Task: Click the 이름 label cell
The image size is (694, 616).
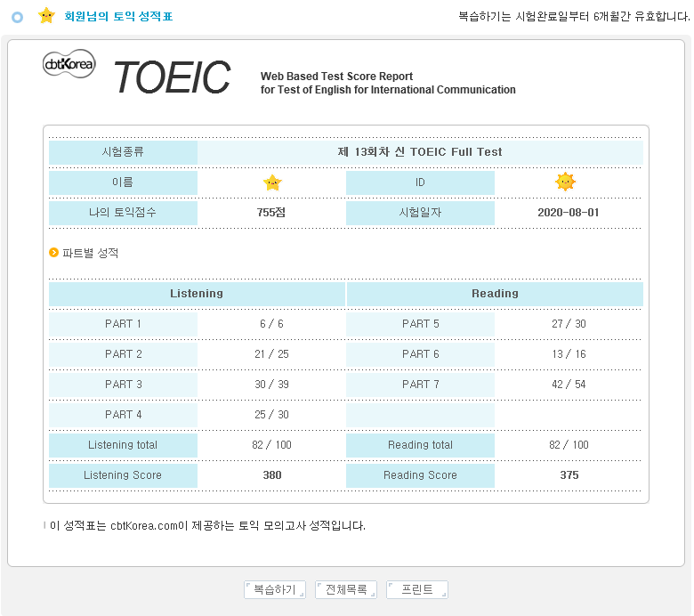Action: (x=123, y=182)
